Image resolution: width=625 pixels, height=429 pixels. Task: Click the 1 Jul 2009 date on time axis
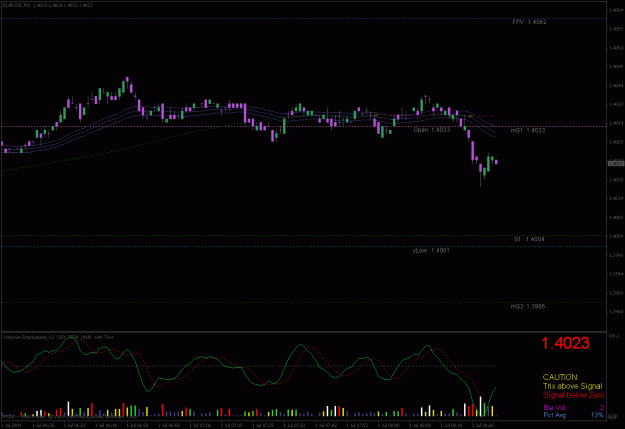pos(12,425)
